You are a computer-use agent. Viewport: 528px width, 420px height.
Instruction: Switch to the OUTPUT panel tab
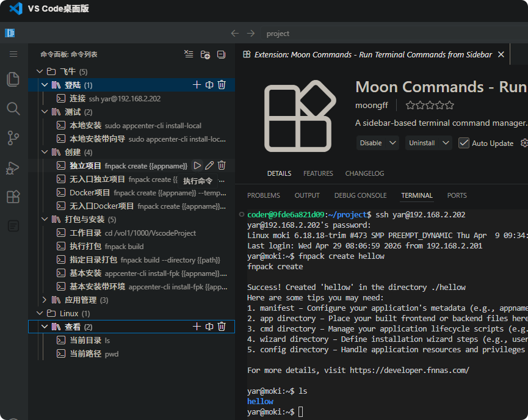(x=307, y=195)
